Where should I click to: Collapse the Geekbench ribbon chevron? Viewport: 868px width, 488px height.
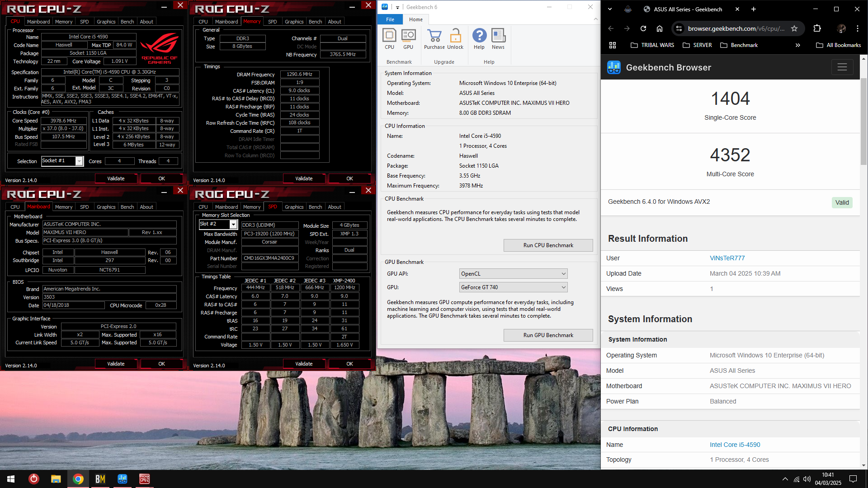pyautogui.click(x=595, y=19)
